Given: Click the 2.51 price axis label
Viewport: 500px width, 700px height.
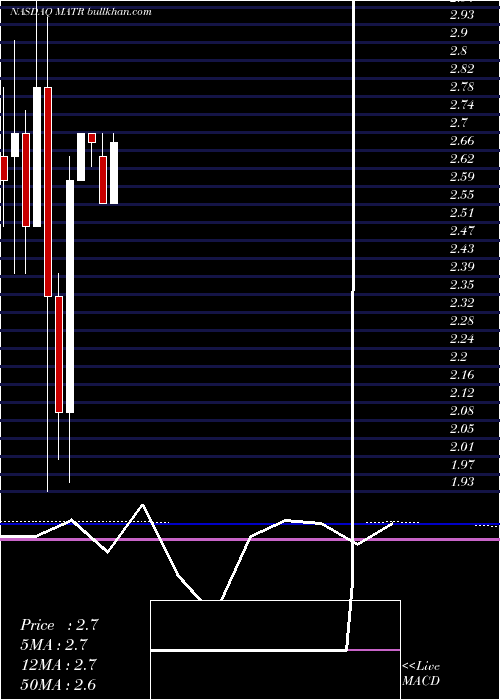Looking at the screenshot, I should click(462, 213).
